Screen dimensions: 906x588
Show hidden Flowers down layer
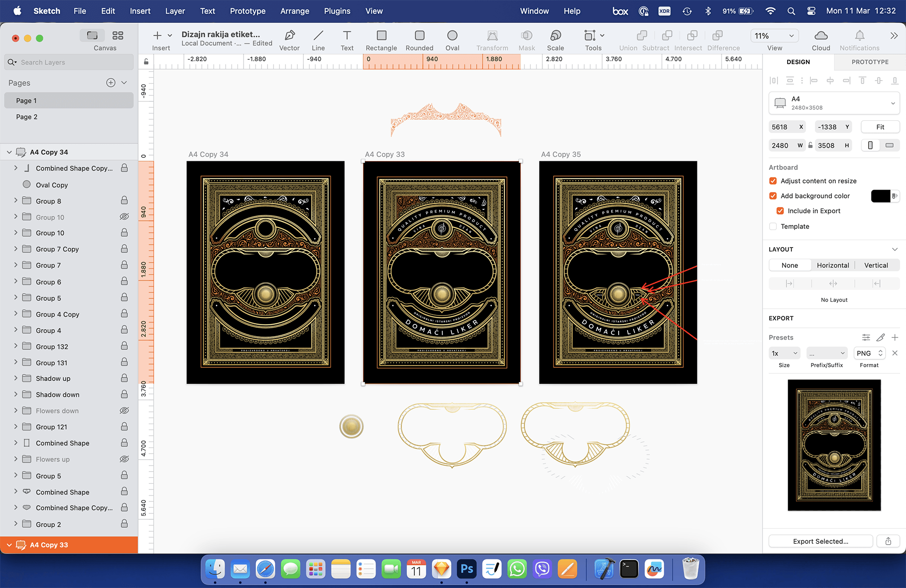coord(124,411)
